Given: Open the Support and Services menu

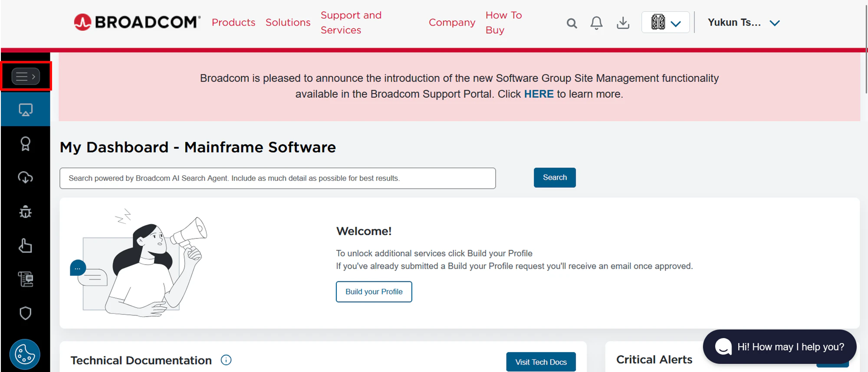Looking at the screenshot, I should point(351,23).
